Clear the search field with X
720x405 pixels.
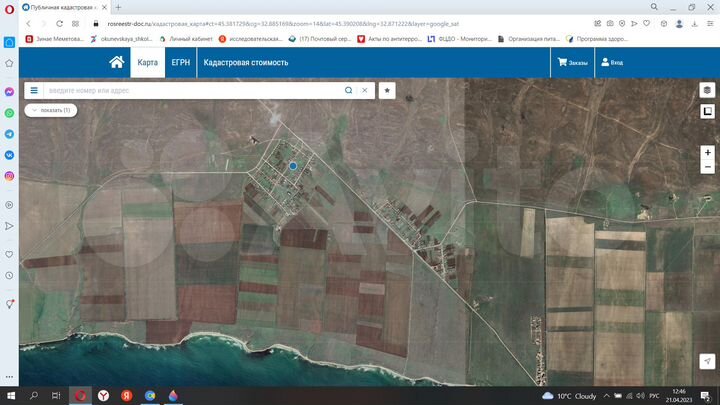(x=365, y=90)
